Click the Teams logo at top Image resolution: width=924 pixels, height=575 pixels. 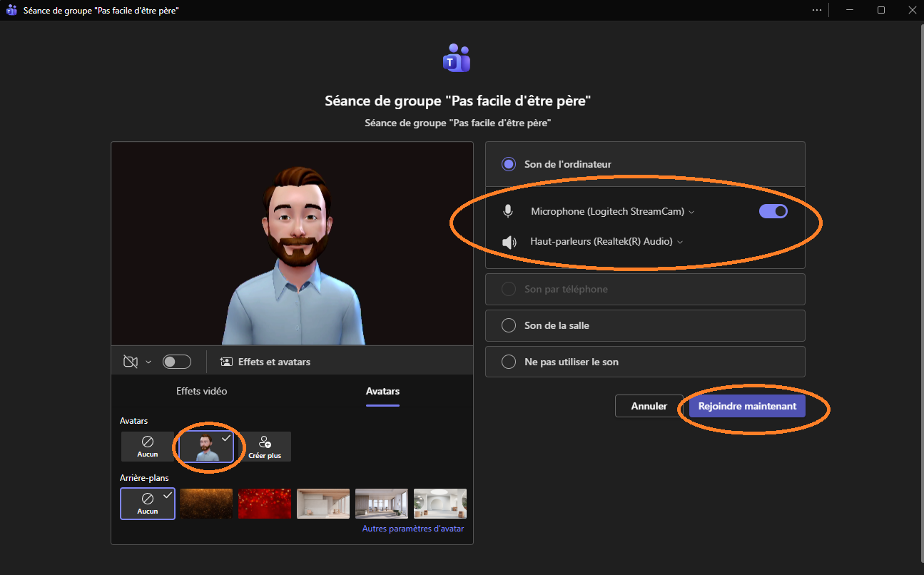[457, 58]
